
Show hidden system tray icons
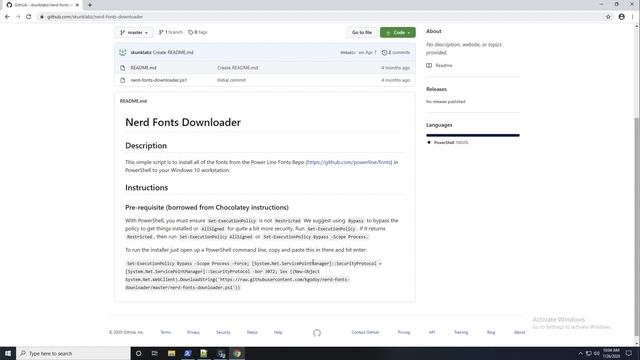point(580,353)
